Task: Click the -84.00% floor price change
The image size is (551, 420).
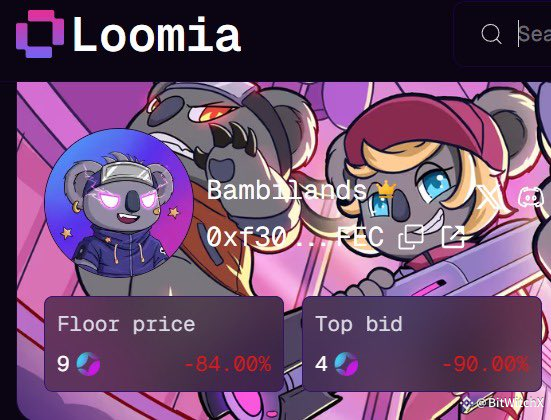Action: (x=228, y=364)
